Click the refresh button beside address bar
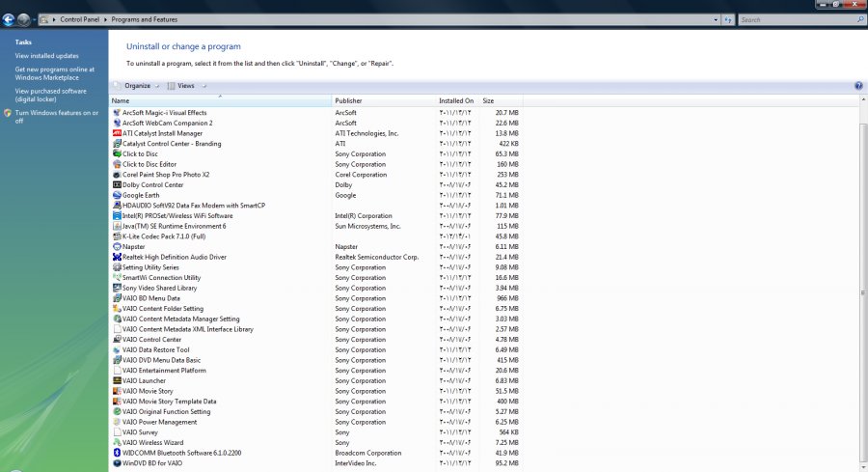This screenshot has height=472, width=868. pos(728,20)
